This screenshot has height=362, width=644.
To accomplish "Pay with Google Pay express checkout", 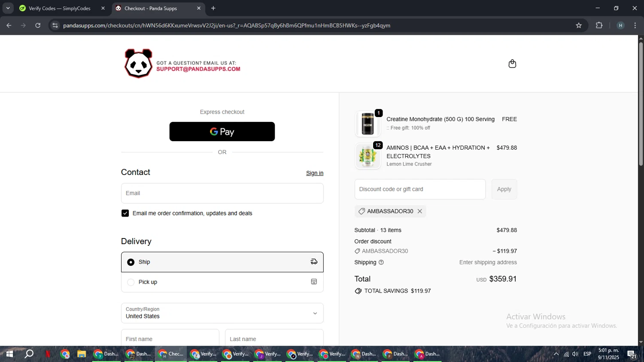I will point(222,132).
